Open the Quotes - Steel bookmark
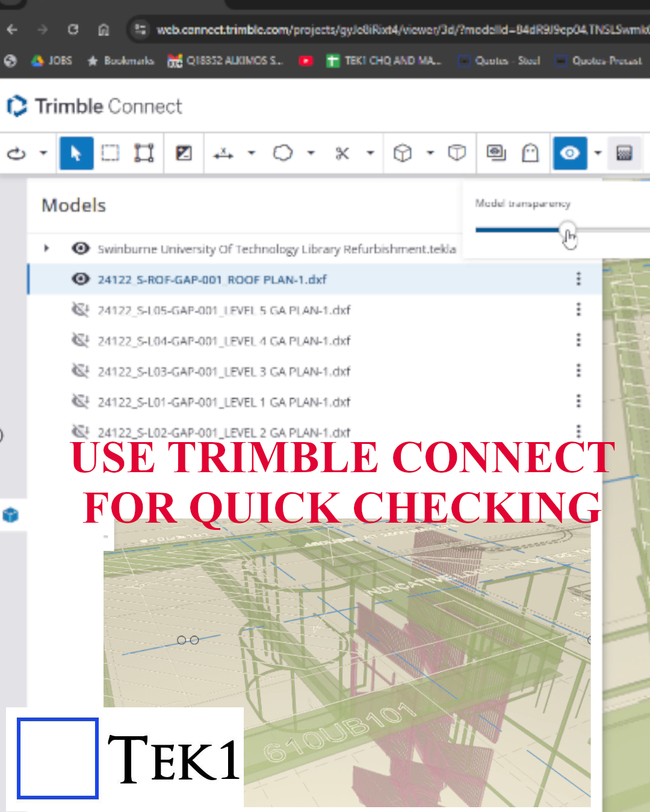This screenshot has height=812, width=650. pos(499,61)
